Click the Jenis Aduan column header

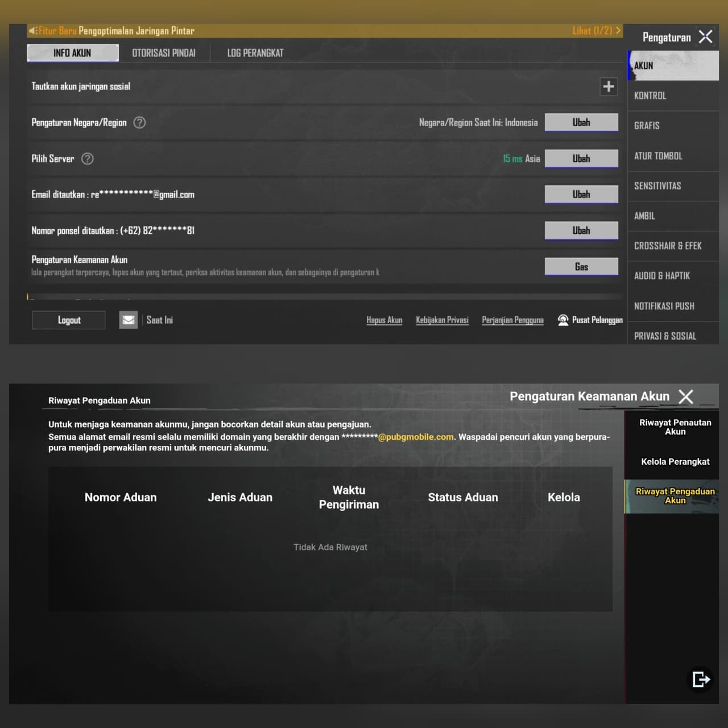click(x=240, y=497)
